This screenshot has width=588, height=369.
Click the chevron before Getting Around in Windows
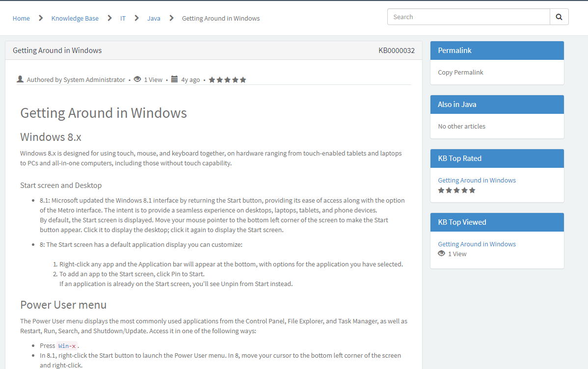click(171, 17)
